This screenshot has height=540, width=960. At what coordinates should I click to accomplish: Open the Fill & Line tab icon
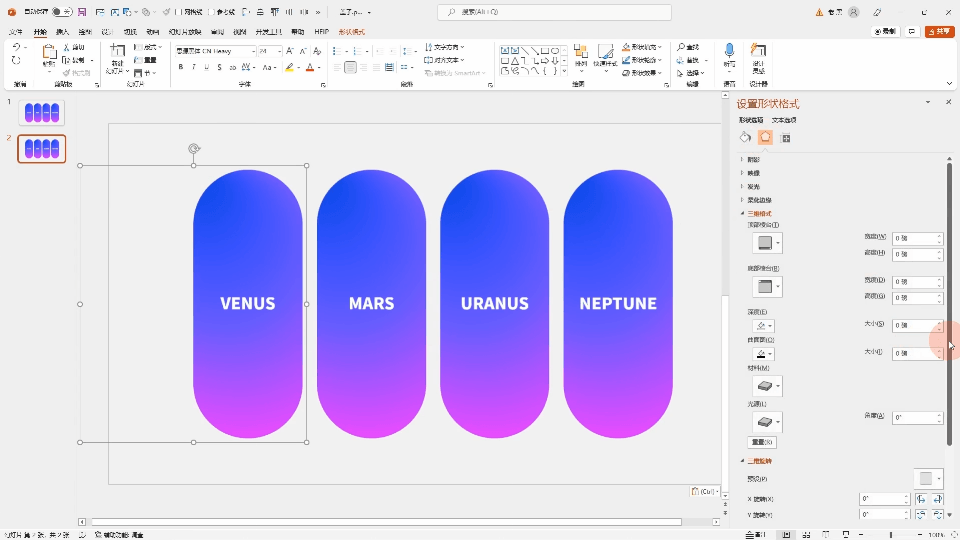pyautogui.click(x=745, y=138)
